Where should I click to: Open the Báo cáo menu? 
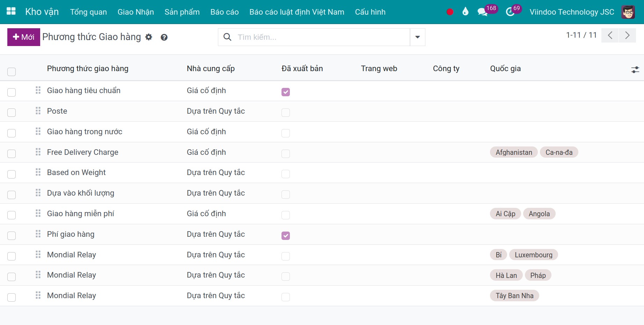[225, 12]
